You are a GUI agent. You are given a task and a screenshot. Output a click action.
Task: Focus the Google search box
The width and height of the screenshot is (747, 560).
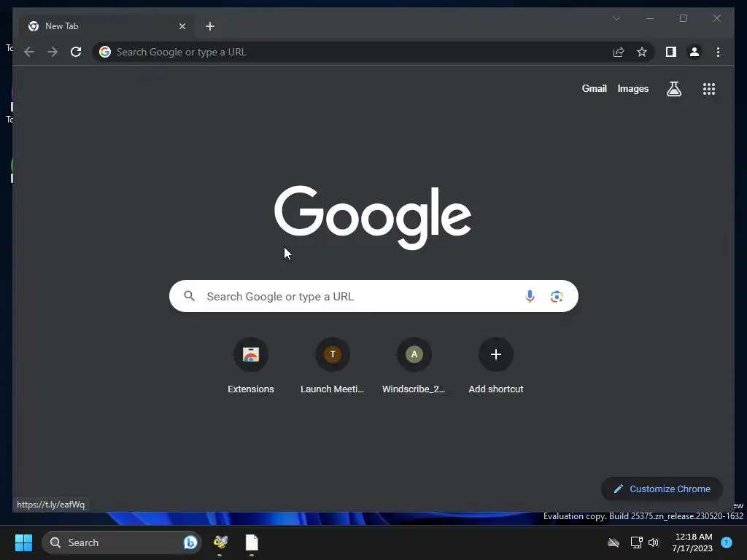(373, 296)
